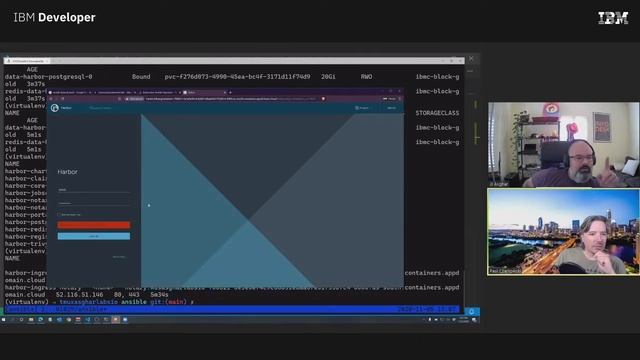Click the first webcam video tile

point(564,144)
